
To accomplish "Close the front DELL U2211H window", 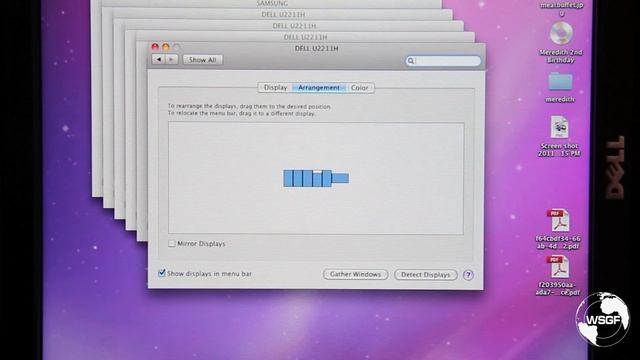I will click(x=155, y=47).
